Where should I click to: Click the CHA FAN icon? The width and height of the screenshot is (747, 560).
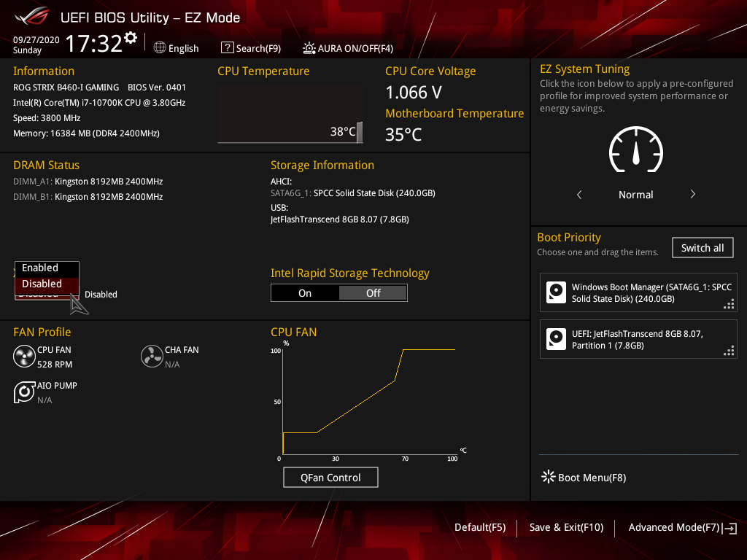click(x=152, y=356)
